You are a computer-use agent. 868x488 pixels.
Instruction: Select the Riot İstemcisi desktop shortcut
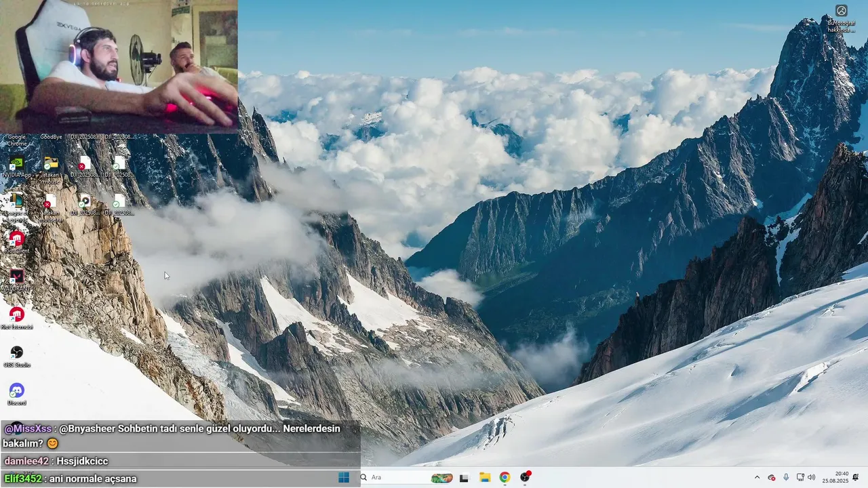tap(17, 319)
